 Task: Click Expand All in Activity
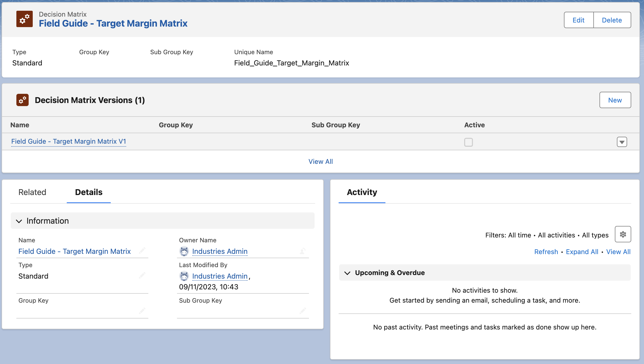[582, 252]
